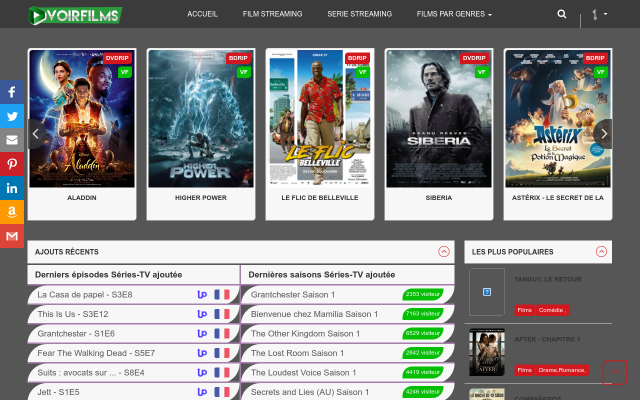Click French flag on La Casa de papel row
The image size is (640, 400).
click(222, 295)
